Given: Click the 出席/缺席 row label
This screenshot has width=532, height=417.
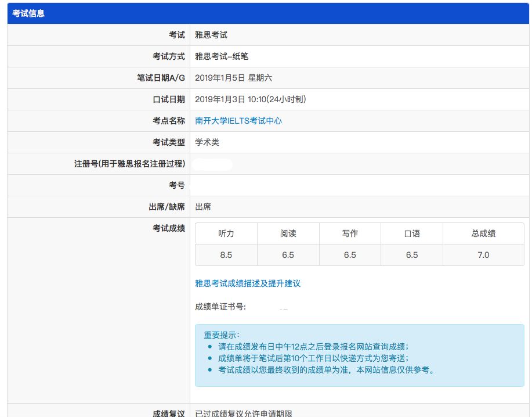Looking at the screenshot, I should (167, 207).
